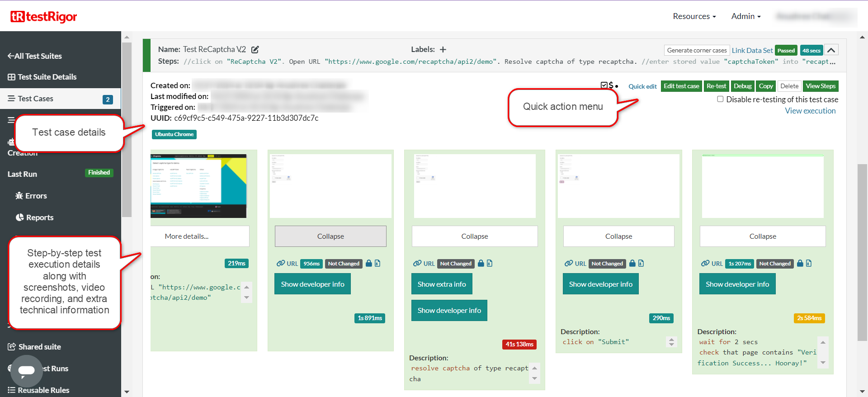Collapse the second step card
The image size is (868, 397).
pos(330,236)
